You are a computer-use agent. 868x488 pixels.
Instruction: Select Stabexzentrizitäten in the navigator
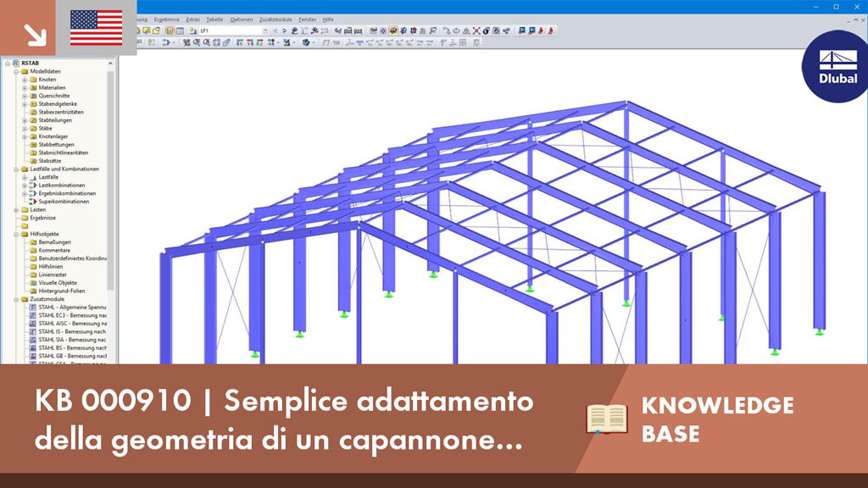(61, 112)
